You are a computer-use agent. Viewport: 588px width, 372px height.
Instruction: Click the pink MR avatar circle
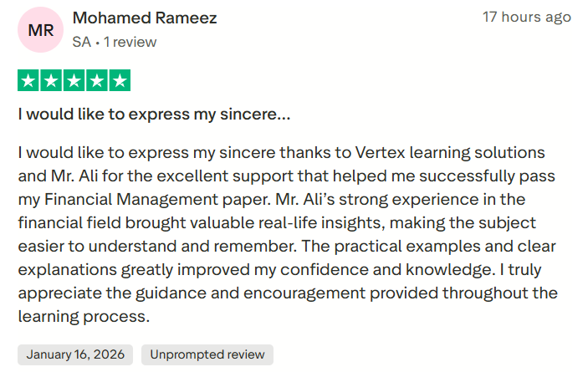[x=39, y=30]
